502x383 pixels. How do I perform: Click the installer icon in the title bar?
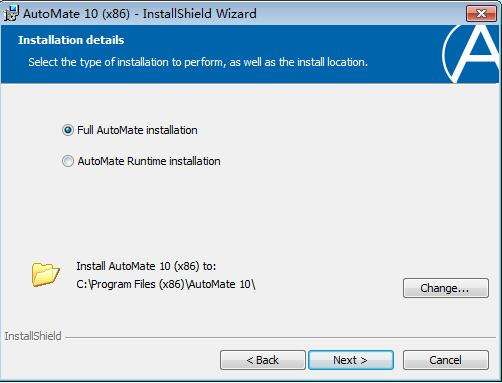(11, 14)
